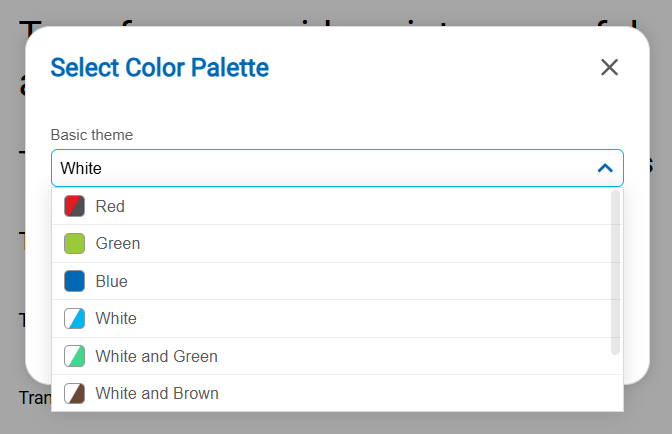This screenshot has width=672, height=434.
Task: Click the blue square swatch icon
Action: pyautogui.click(x=74, y=281)
